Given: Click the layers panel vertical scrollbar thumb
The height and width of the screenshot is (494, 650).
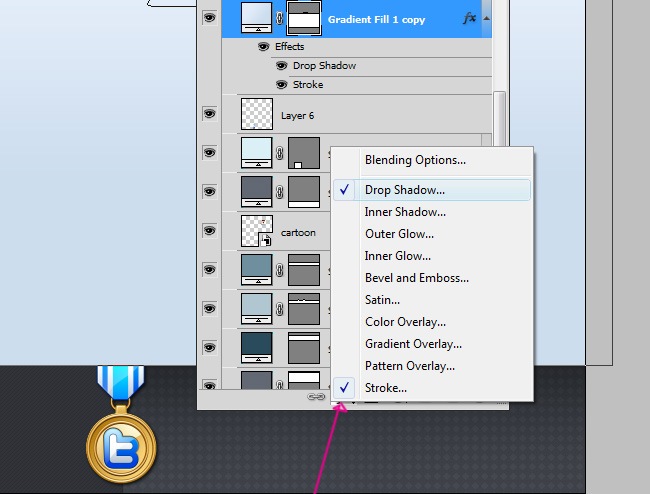Looking at the screenshot, I should pyautogui.click(x=500, y=119).
